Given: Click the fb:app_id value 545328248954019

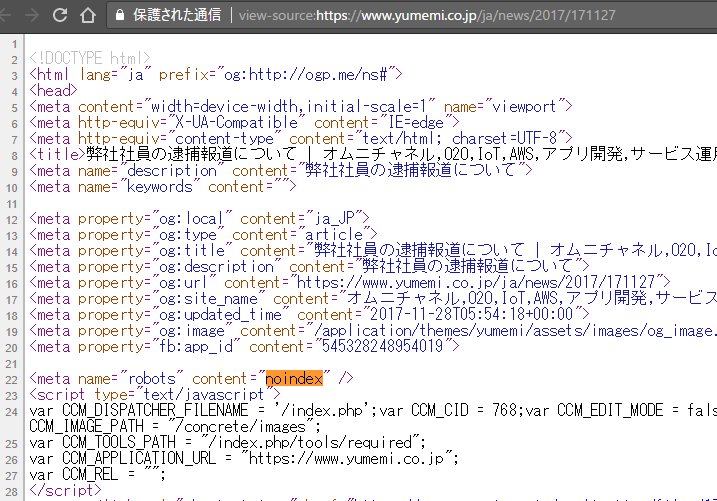Looking at the screenshot, I should [382, 346].
